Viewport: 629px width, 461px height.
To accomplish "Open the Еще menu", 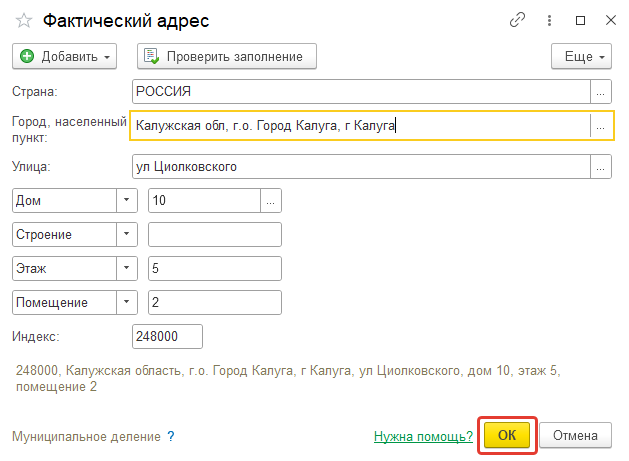I will click(581, 57).
